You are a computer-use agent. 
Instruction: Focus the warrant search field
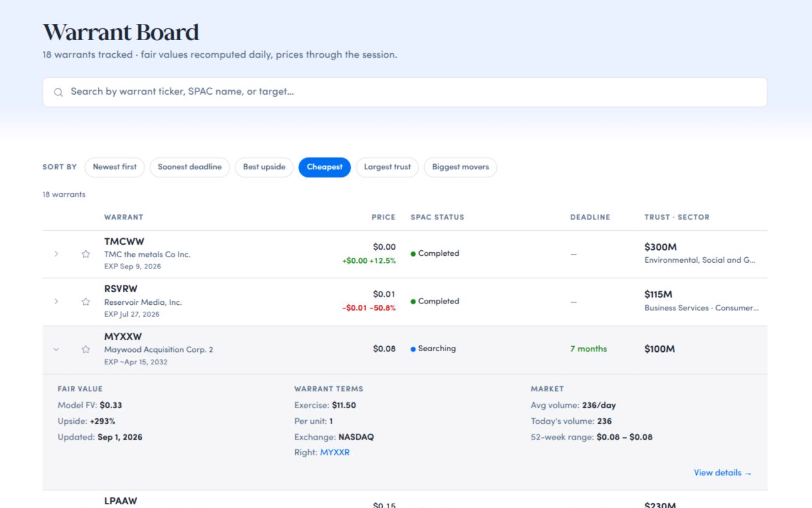[x=405, y=92]
